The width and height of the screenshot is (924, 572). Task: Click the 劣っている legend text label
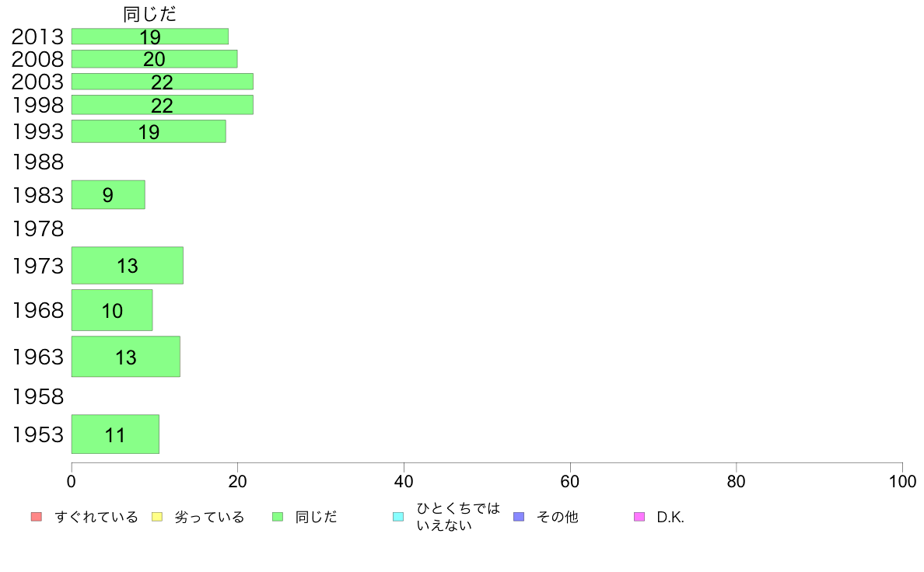pyautogui.click(x=209, y=518)
